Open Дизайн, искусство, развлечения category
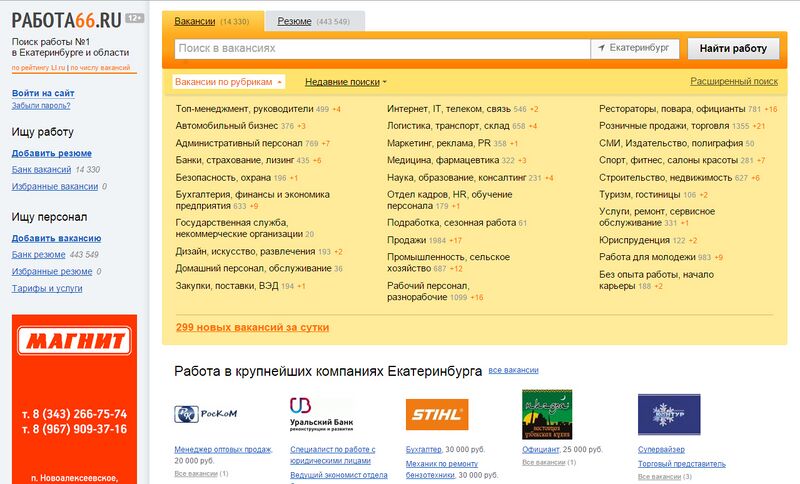Screen dimensions: 800x484 point(245,251)
